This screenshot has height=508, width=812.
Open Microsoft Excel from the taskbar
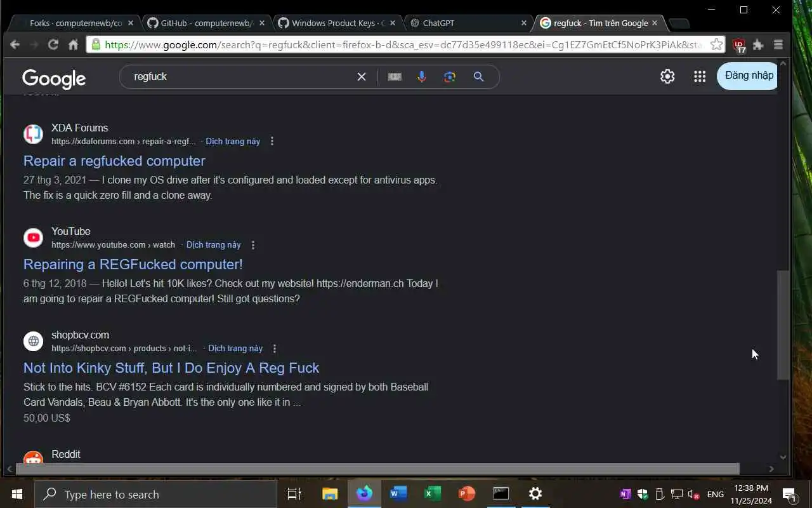point(433,494)
